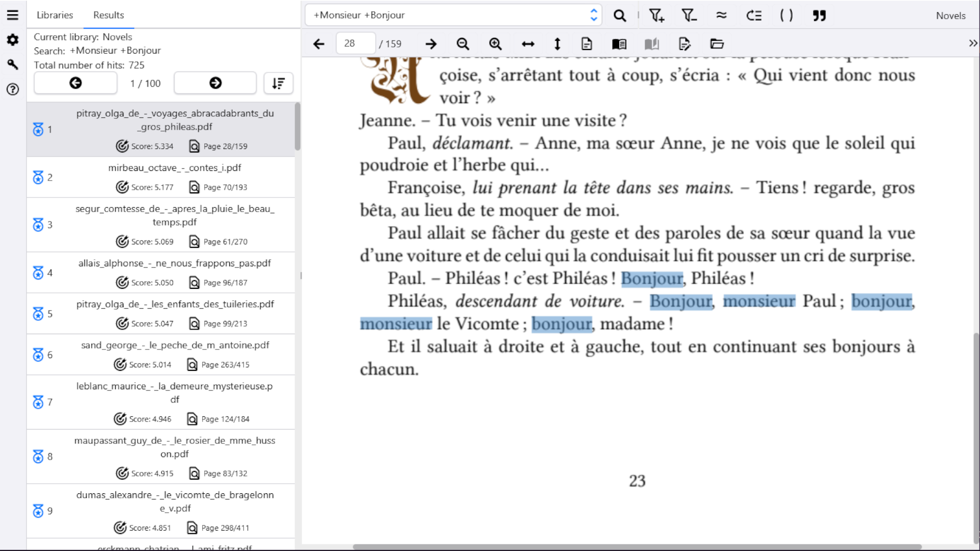Click the page number field

pyautogui.click(x=356, y=43)
